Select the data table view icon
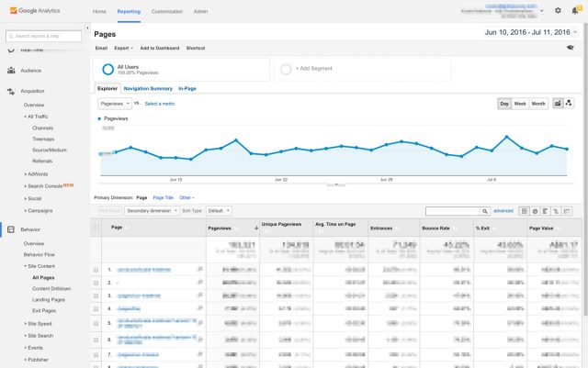588x368 pixels. click(525, 211)
